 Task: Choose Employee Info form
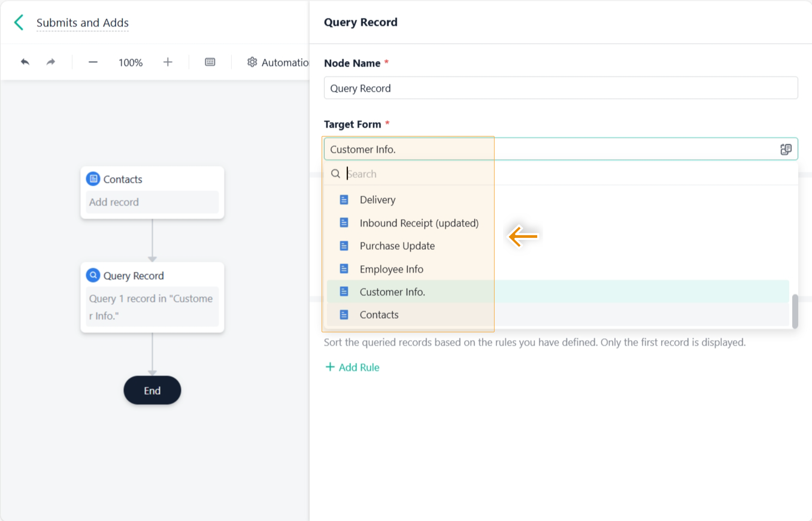558,269
